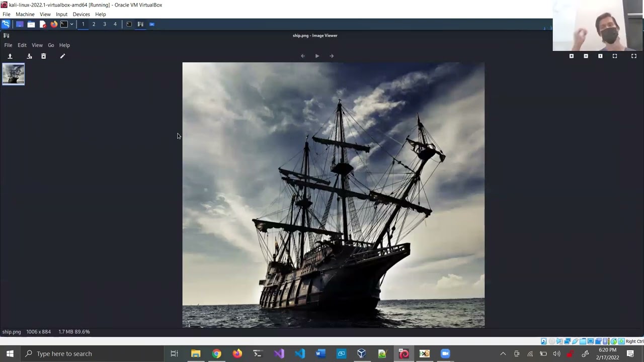This screenshot has width=644, height=362.
Task: Open the VirtualBox Devices menu
Action: 81,14
